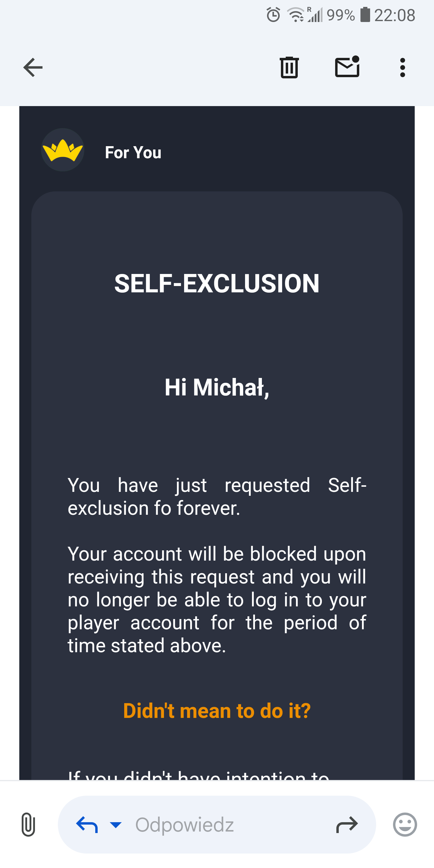Delete this email with the trash icon
Viewport: 434px width, 868px height.
289,68
